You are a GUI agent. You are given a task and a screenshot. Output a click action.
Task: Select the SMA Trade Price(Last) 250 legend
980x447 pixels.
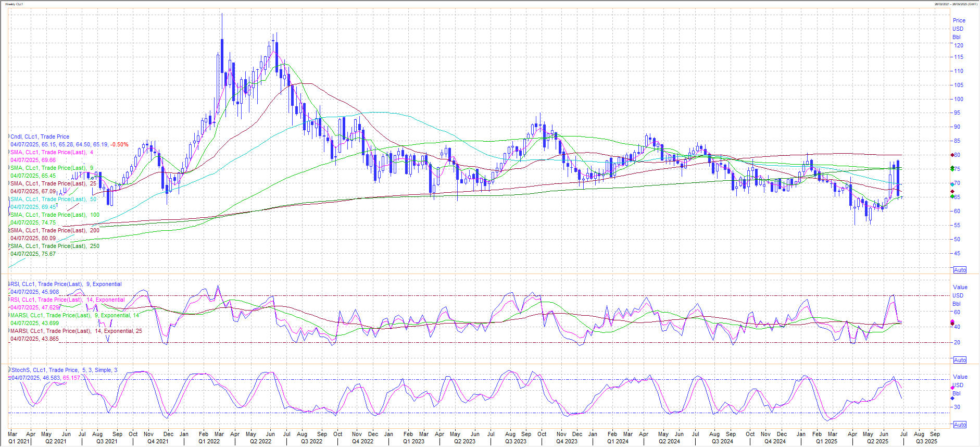point(55,246)
